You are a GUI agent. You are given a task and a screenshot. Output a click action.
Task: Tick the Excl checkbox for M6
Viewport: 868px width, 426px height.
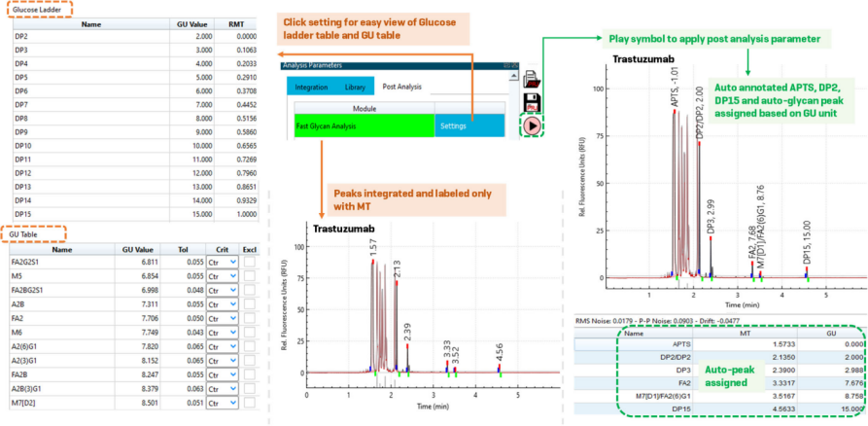point(250,332)
